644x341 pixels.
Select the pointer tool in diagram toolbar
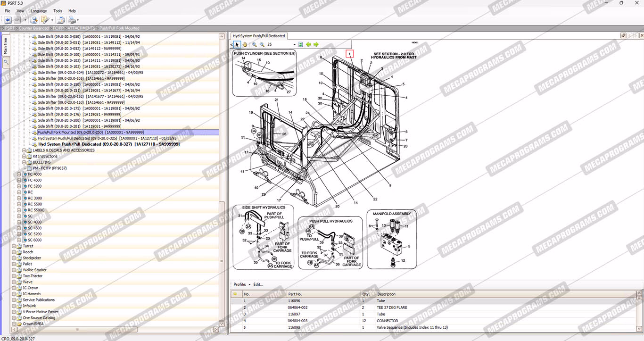pos(237,44)
